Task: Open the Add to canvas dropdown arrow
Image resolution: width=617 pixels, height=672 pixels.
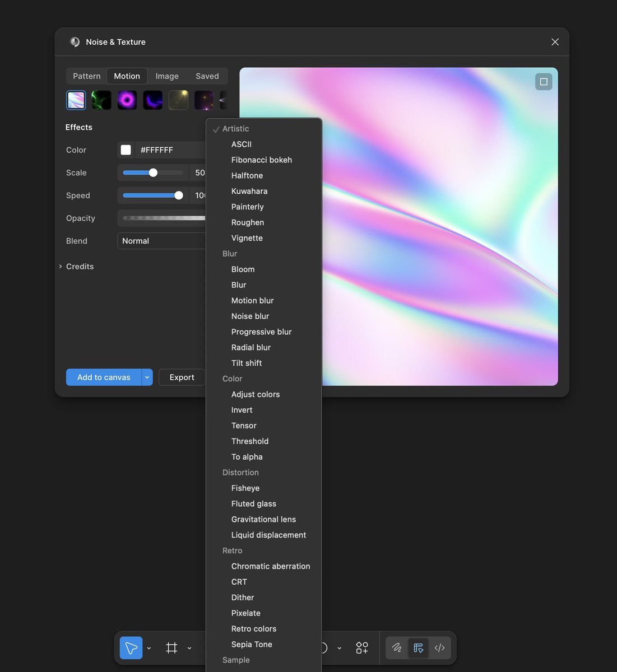Action: [x=147, y=377]
